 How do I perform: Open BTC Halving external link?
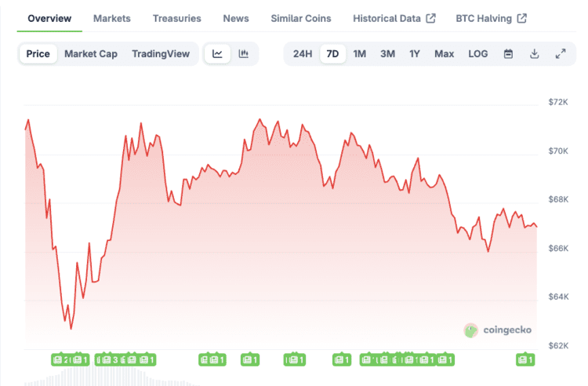pyautogui.click(x=491, y=18)
